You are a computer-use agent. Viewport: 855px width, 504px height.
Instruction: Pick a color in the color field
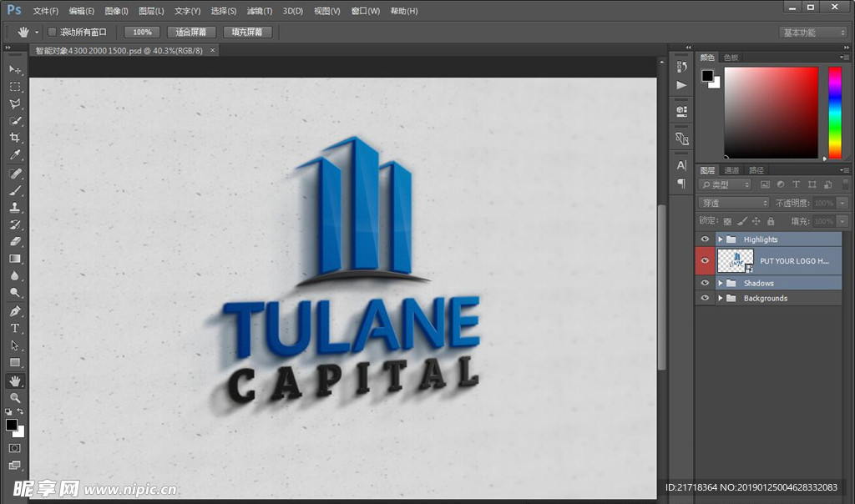[771, 113]
